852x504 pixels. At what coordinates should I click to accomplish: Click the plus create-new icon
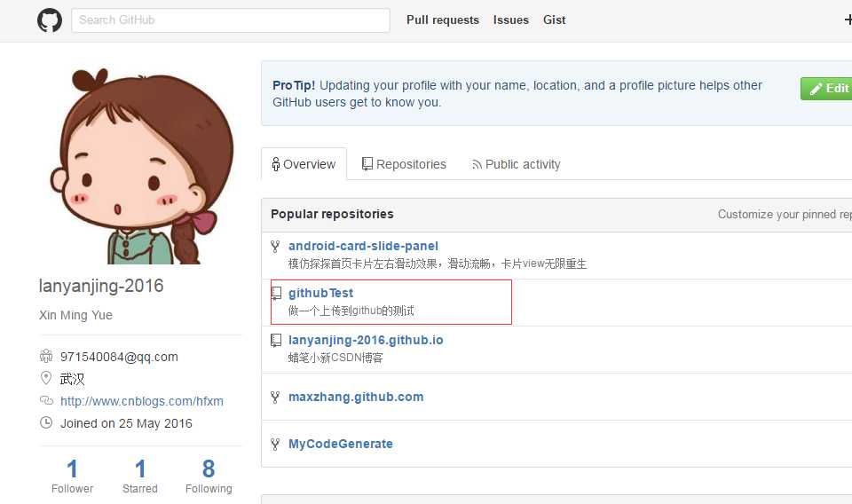pyautogui.click(x=848, y=20)
